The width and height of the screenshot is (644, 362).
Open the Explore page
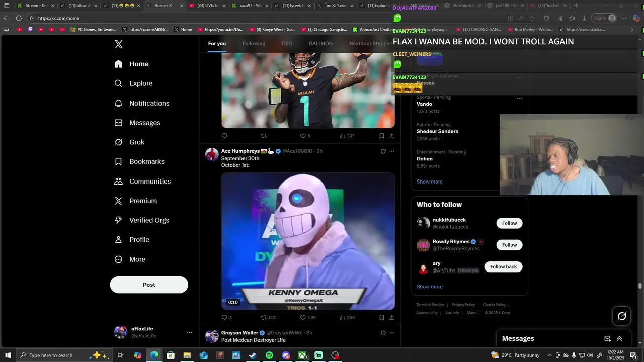click(x=133, y=83)
